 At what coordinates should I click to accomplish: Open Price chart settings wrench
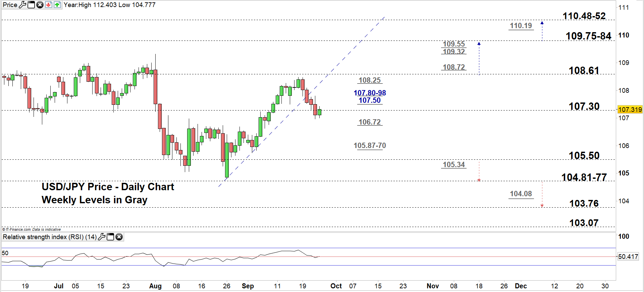[22, 5]
